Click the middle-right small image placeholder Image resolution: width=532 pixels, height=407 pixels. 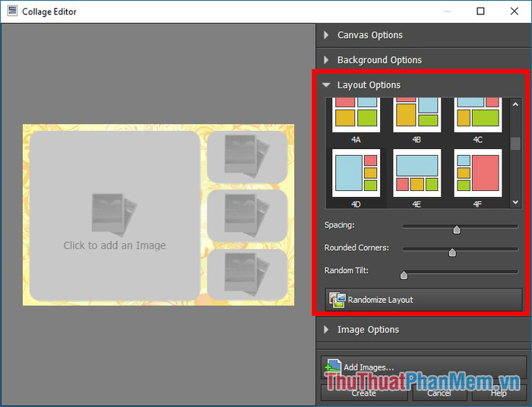(247, 216)
